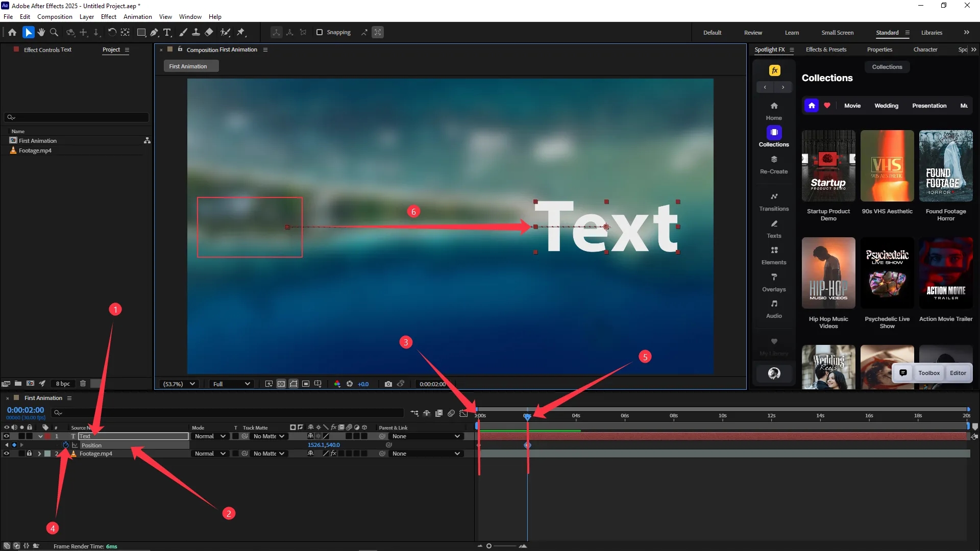
Task: Click the Editor button
Action: pyautogui.click(x=958, y=373)
